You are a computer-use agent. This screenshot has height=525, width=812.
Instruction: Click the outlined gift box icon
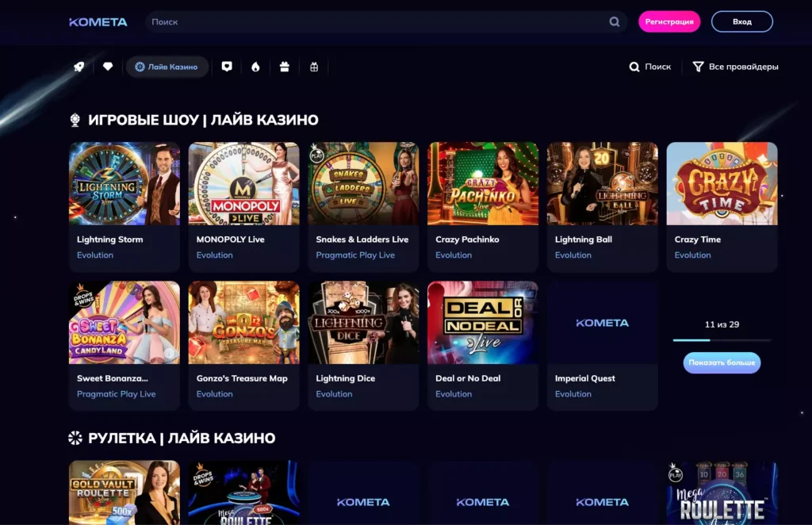(x=314, y=67)
